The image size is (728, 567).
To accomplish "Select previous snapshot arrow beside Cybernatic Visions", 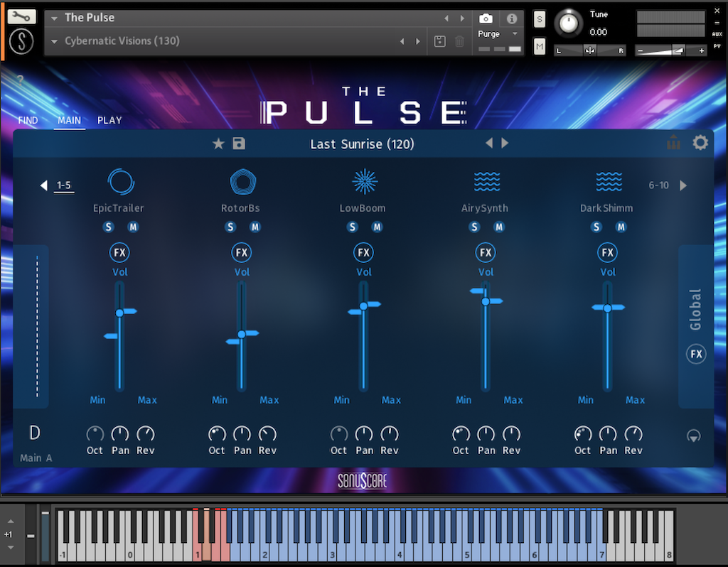I will pyautogui.click(x=402, y=41).
